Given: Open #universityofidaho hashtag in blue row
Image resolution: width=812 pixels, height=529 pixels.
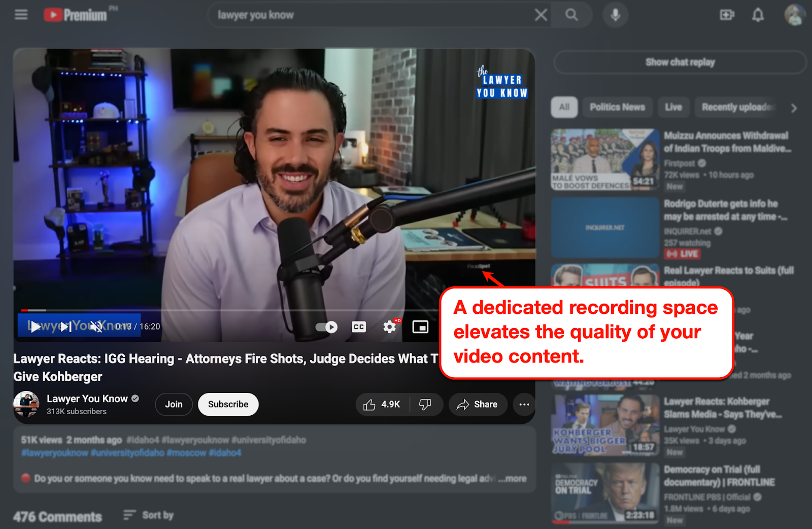Looking at the screenshot, I should (128, 452).
